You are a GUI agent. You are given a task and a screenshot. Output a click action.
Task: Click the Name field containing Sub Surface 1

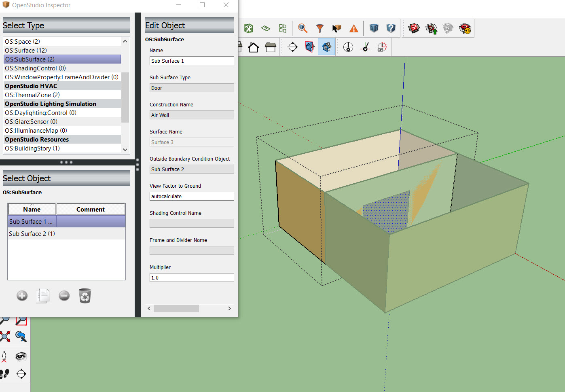point(192,61)
